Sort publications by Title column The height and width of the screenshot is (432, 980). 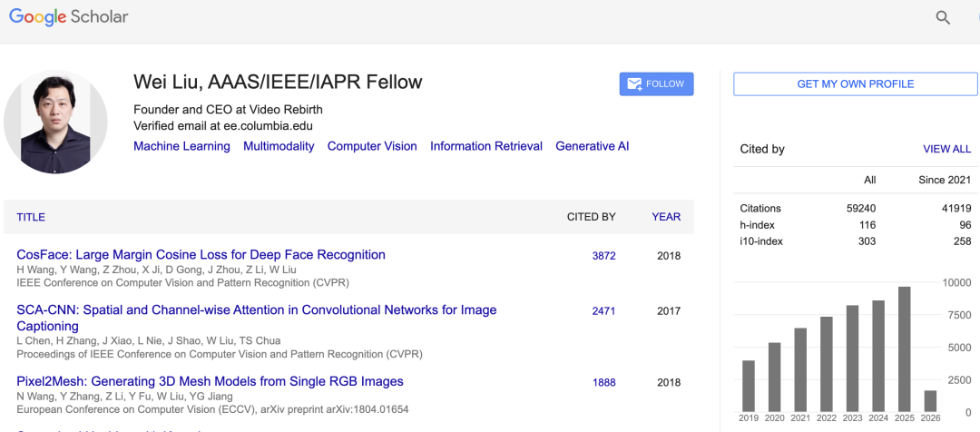pyautogui.click(x=31, y=217)
